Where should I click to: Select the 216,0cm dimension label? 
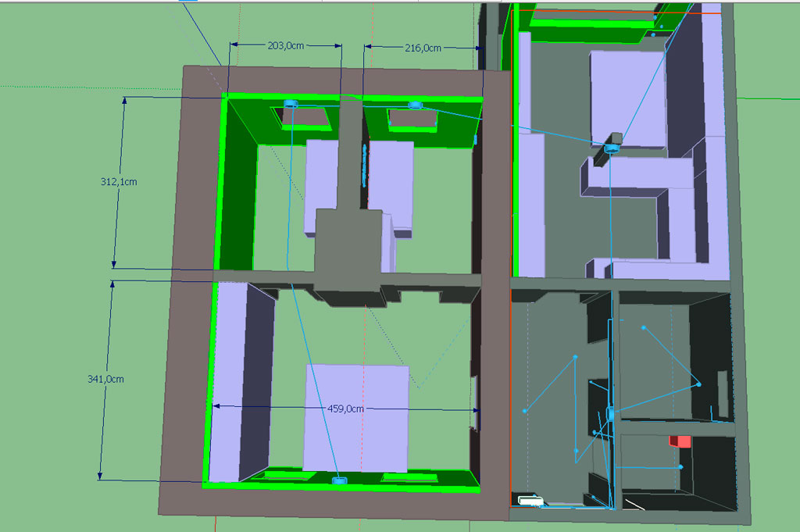(x=423, y=48)
